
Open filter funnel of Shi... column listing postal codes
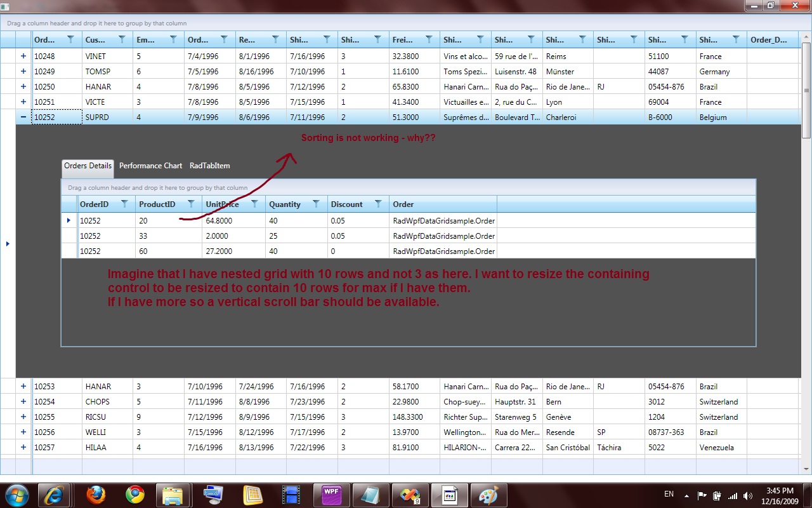pyautogui.click(x=684, y=39)
